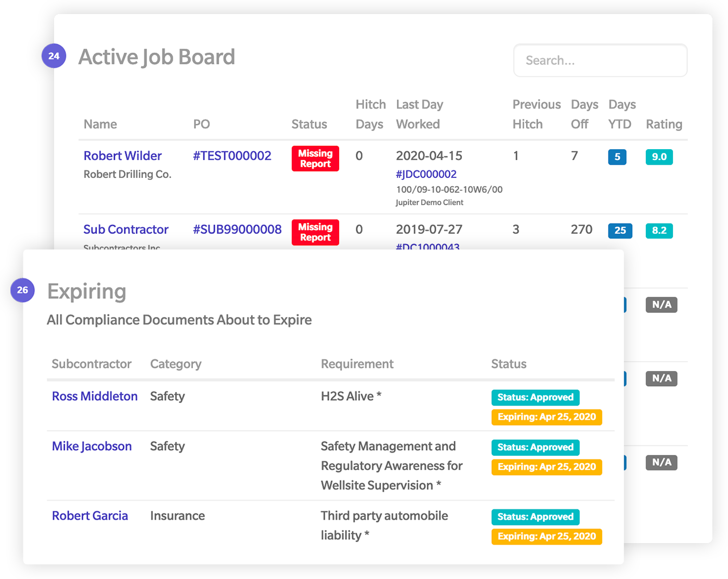Click the blue Days YTD badge showing 25
The height and width of the screenshot is (579, 728).
[x=620, y=231]
